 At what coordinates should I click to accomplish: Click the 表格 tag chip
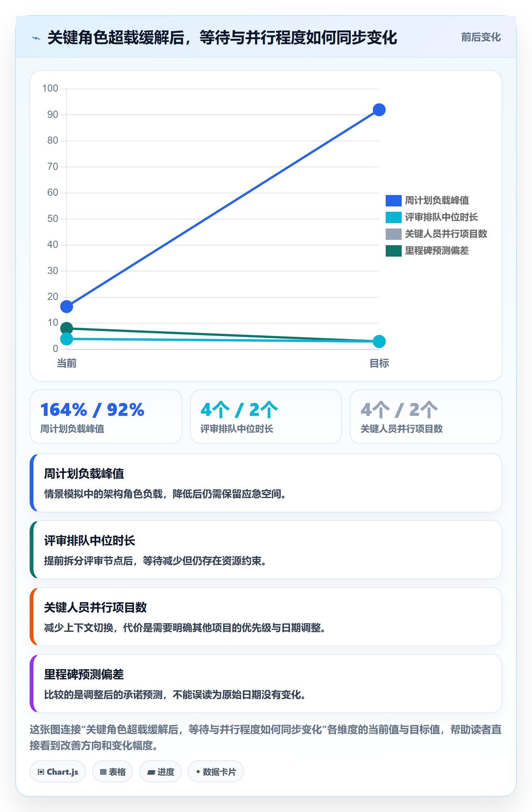tap(112, 771)
